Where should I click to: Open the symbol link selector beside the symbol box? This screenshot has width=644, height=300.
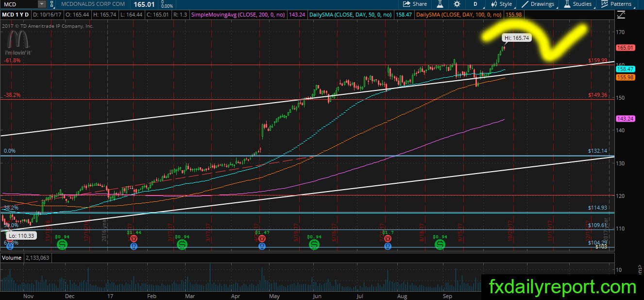pyautogui.click(x=52, y=4)
